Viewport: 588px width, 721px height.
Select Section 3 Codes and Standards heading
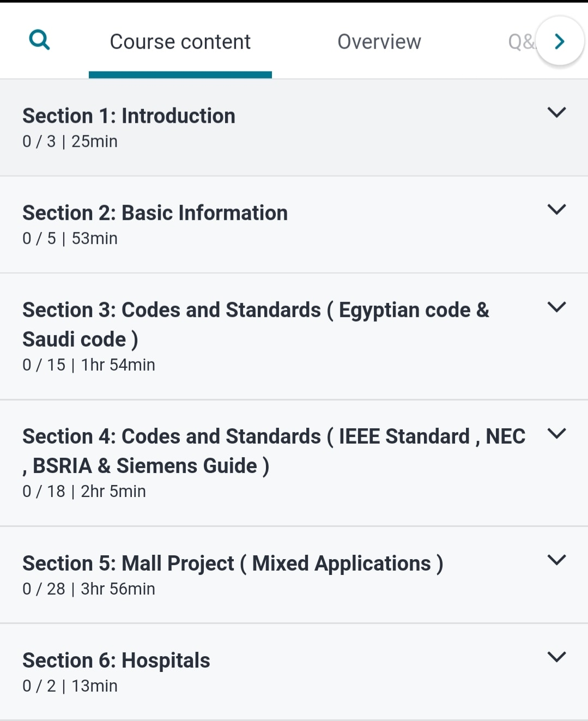256,324
